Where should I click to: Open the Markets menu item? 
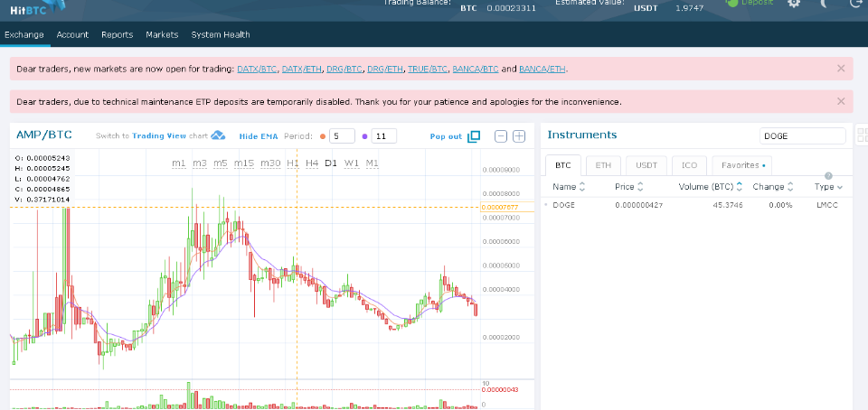click(162, 34)
